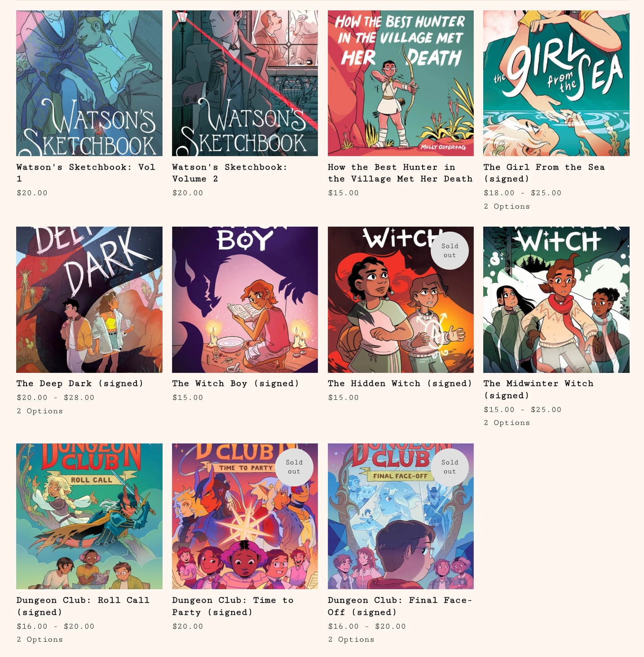Click Sold out badge on Time to Party
The height and width of the screenshot is (657, 644).
pos(294,467)
